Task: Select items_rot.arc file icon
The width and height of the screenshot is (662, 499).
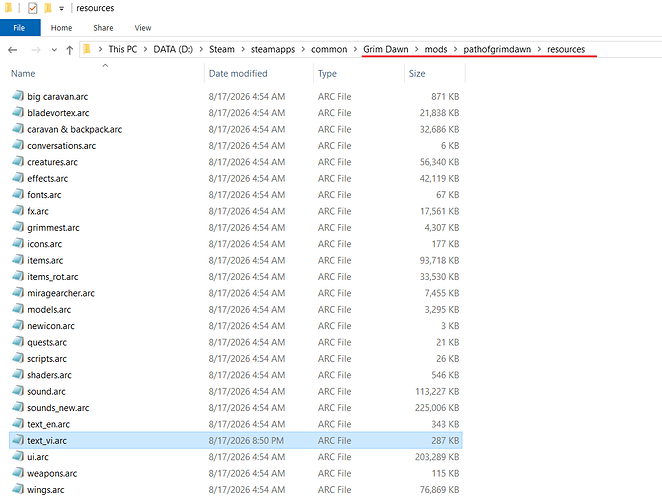Action: click(x=18, y=276)
